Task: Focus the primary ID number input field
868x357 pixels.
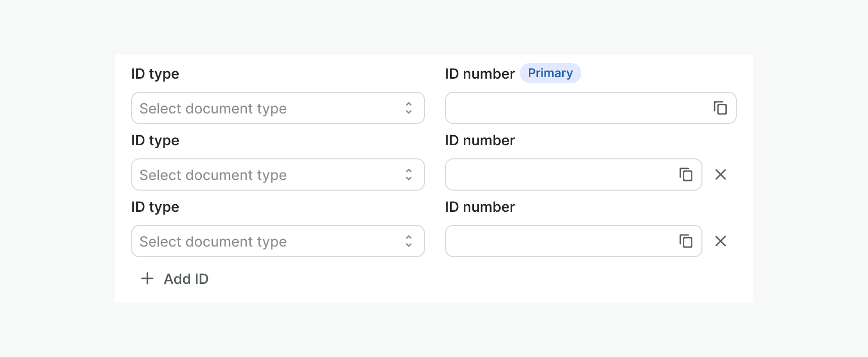Action: tap(575, 108)
